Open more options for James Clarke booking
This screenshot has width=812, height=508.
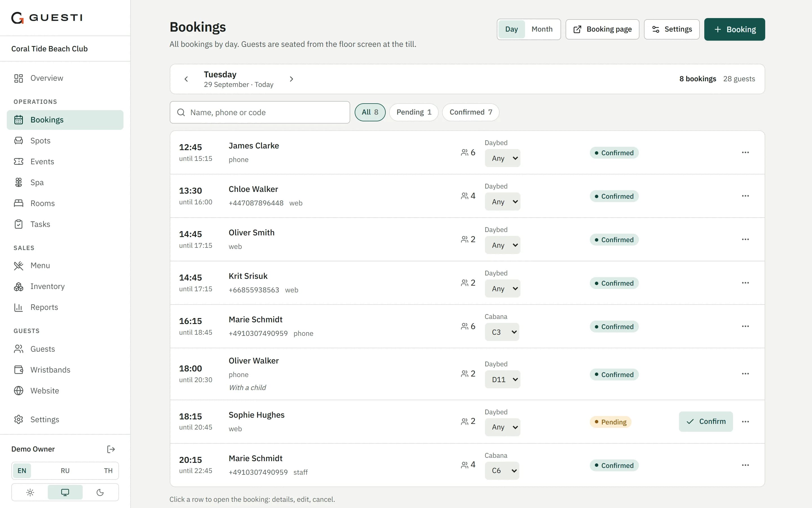click(x=745, y=152)
